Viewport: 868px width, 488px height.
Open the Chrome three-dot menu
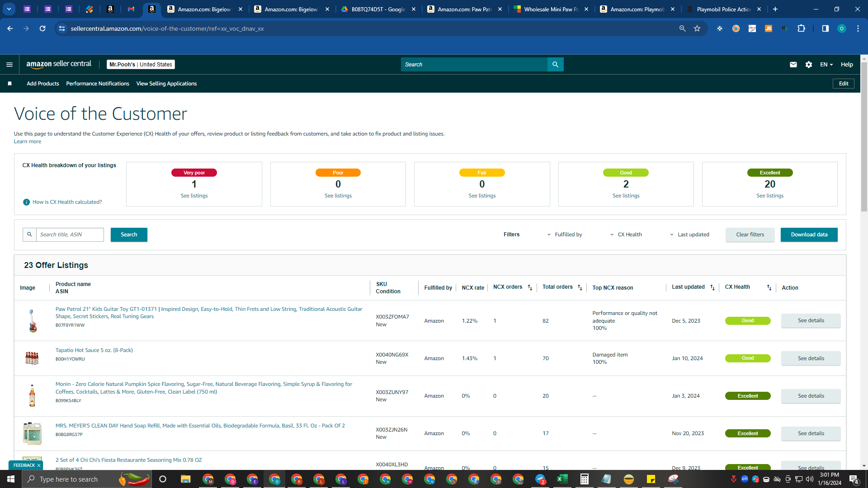tap(858, 28)
